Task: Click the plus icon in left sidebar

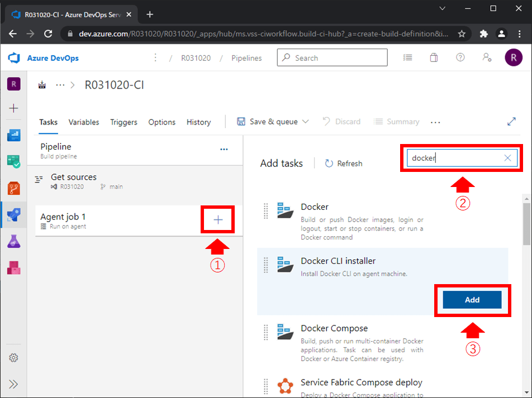Action: [13, 108]
